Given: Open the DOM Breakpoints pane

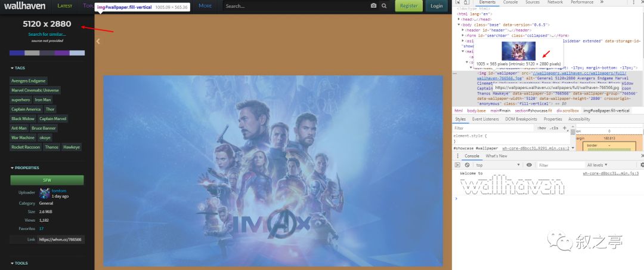Looking at the screenshot, I should tap(521, 119).
